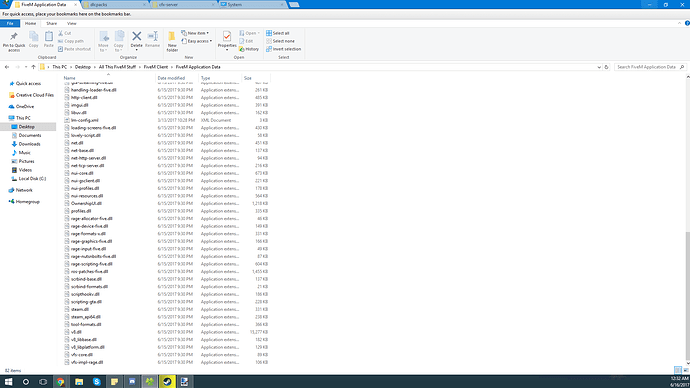Open Steam from the taskbar
The height and width of the screenshot is (388, 690).
(167, 381)
